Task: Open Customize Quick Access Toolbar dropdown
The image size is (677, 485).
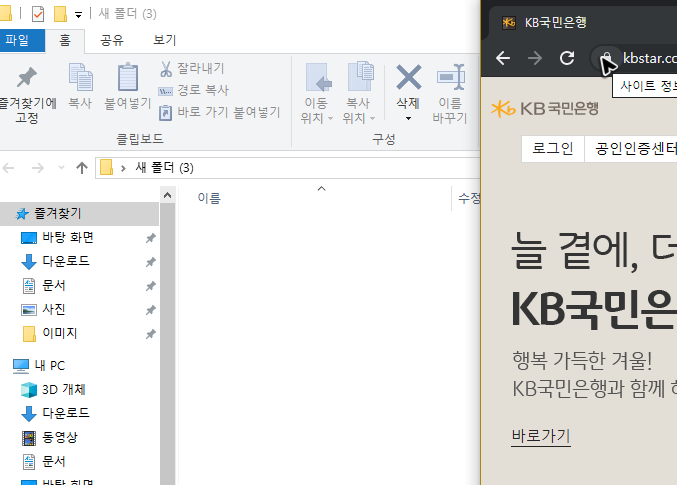Action: coord(78,15)
